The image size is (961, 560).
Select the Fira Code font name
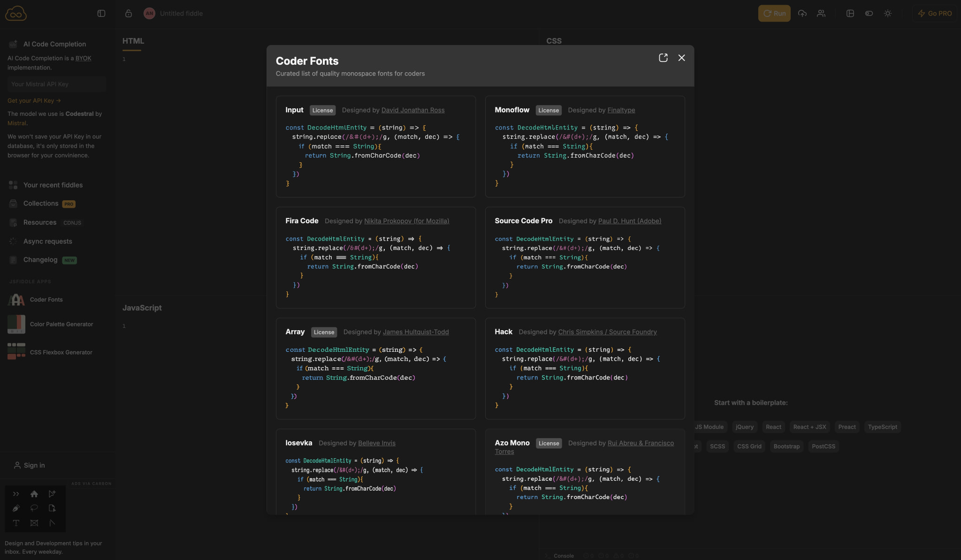[x=302, y=221]
